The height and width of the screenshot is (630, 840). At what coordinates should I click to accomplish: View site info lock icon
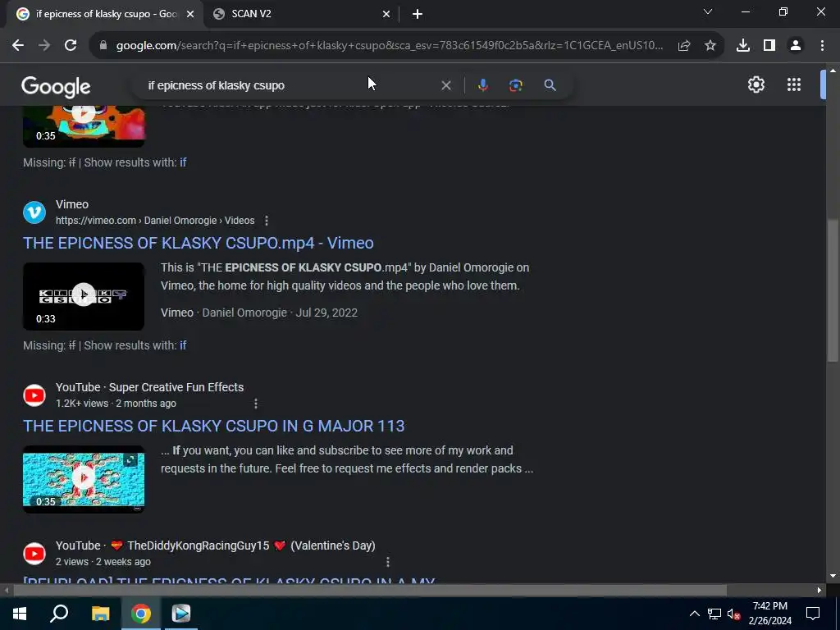click(103, 46)
